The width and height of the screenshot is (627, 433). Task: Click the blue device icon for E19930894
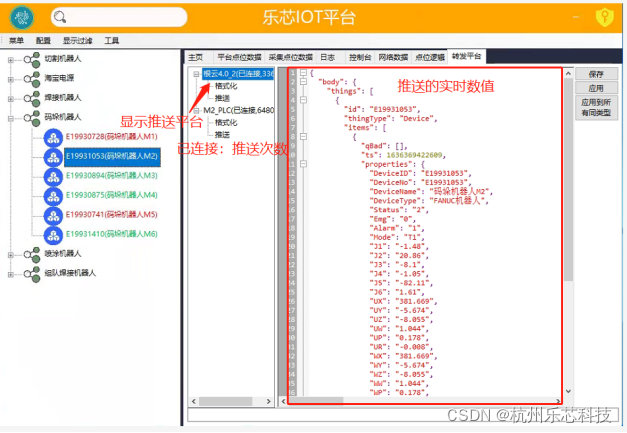[53, 177]
